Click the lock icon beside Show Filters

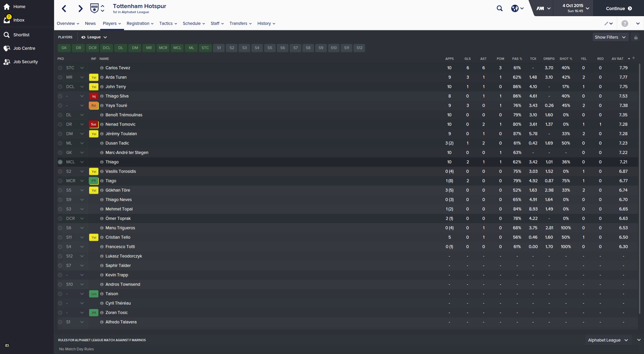pyautogui.click(x=636, y=37)
